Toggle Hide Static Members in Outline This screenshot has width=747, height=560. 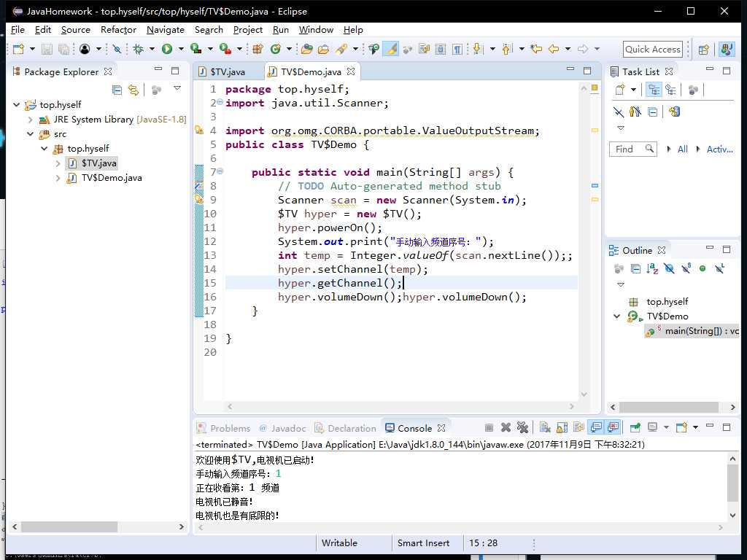point(686,269)
